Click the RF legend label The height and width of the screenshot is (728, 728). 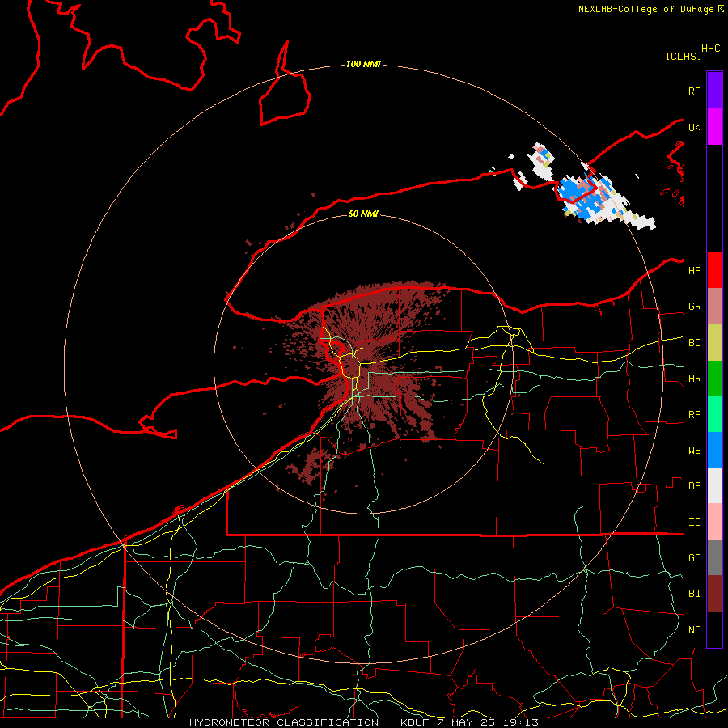pyautogui.click(x=694, y=91)
